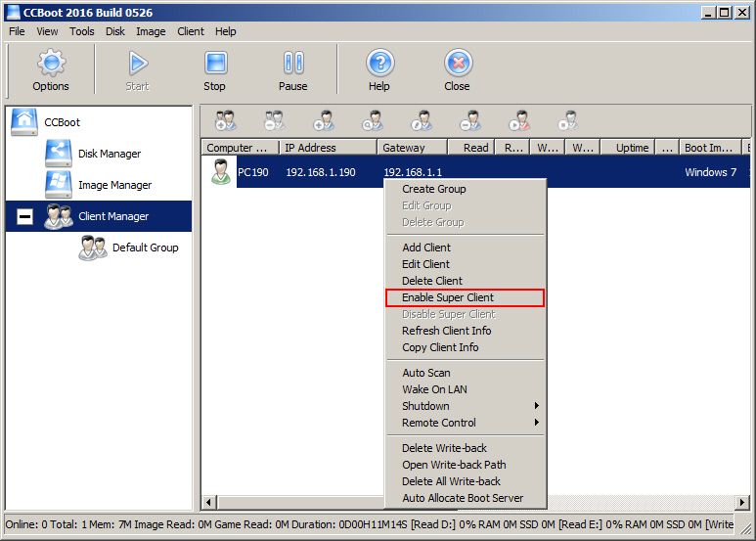Open the Help menu in menu bar

tap(226, 31)
